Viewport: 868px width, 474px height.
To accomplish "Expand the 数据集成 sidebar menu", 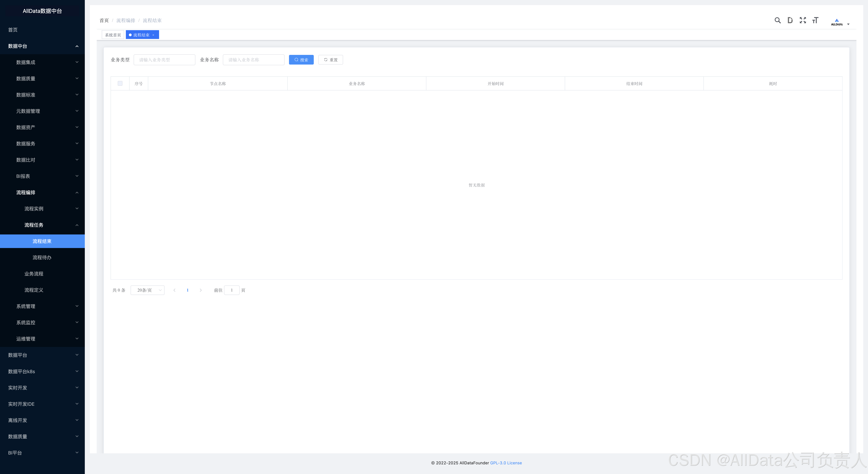I will [x=42, y=62].
